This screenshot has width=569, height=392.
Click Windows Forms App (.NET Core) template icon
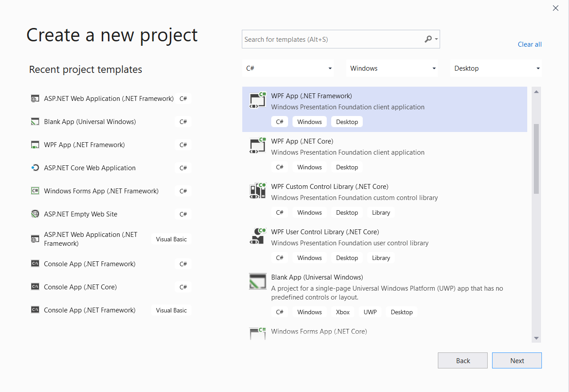[x=257, y=334]
